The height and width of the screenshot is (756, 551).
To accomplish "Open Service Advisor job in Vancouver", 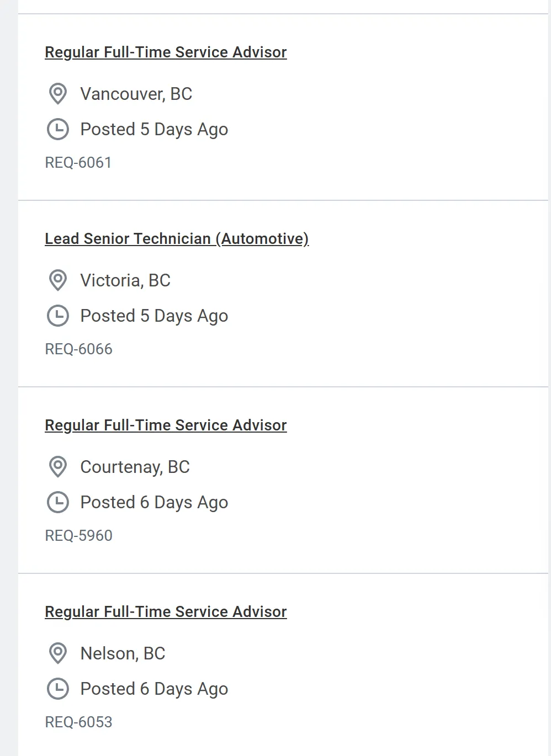I will tap(166, 52).
